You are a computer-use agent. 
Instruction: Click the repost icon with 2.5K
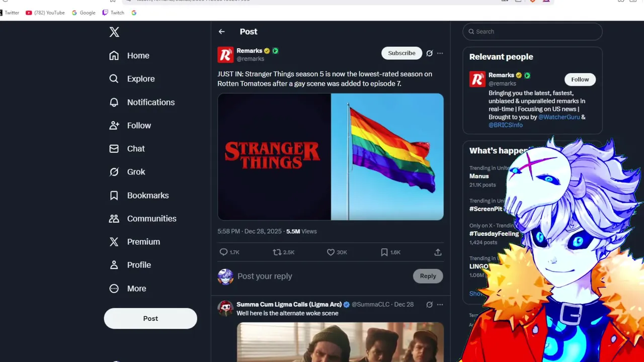pyautogui.click(x=277, y=252)
